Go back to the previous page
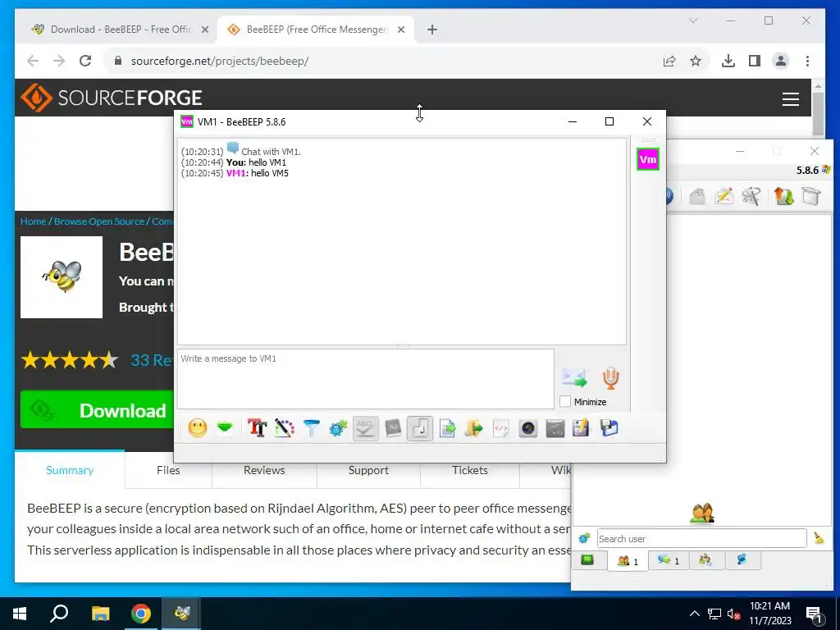This screenshot has width=840, height=630. tap(33, 61)
